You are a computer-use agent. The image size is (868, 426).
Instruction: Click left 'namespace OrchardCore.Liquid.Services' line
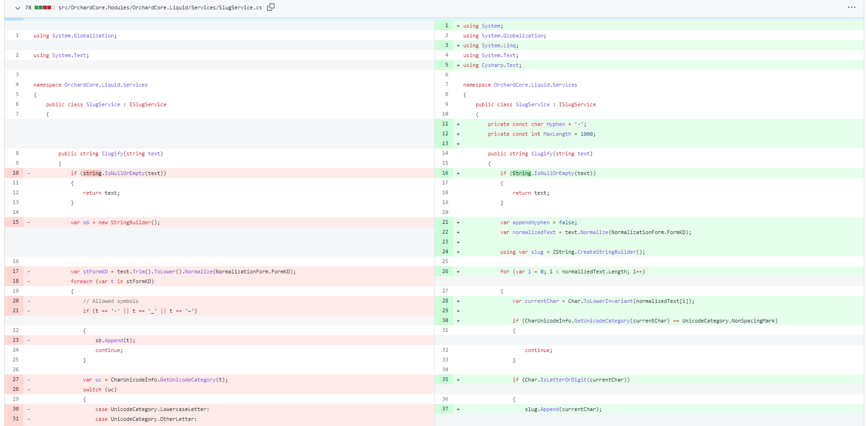(x=90, y=85)
